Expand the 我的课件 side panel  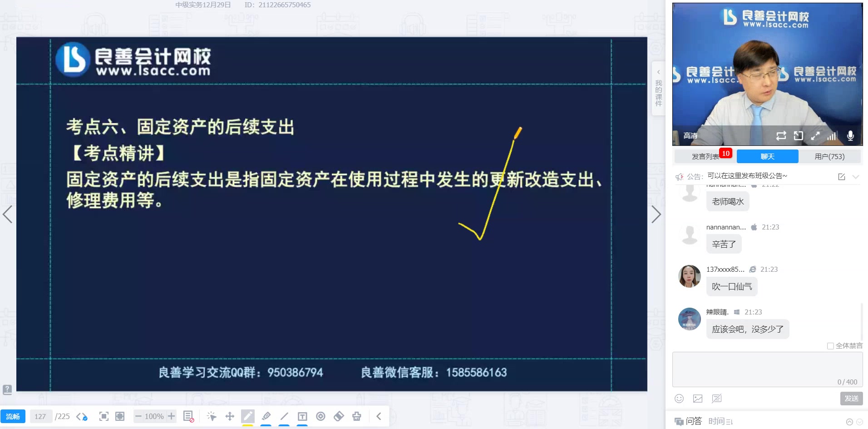click(x=658, y=88)
